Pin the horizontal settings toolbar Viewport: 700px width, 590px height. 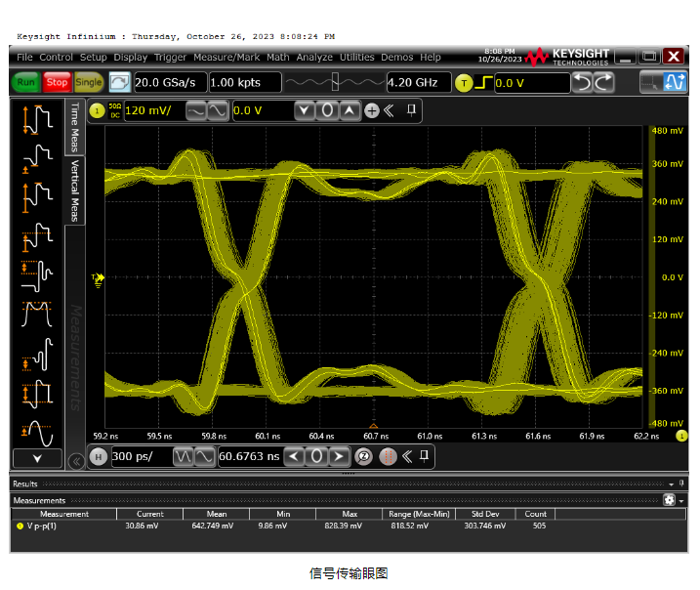tap(426, 456)
